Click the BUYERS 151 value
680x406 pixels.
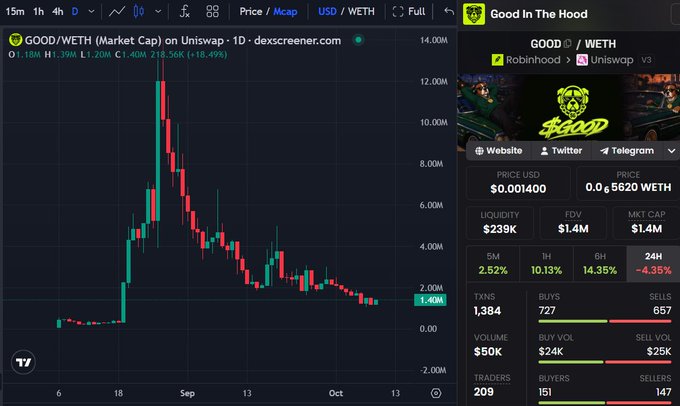(x=545, y=392)
